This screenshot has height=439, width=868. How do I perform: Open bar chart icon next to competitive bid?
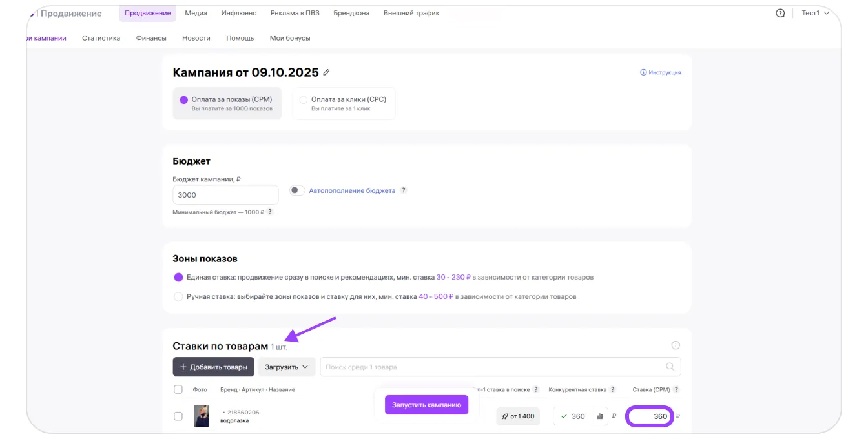(600, 416)
